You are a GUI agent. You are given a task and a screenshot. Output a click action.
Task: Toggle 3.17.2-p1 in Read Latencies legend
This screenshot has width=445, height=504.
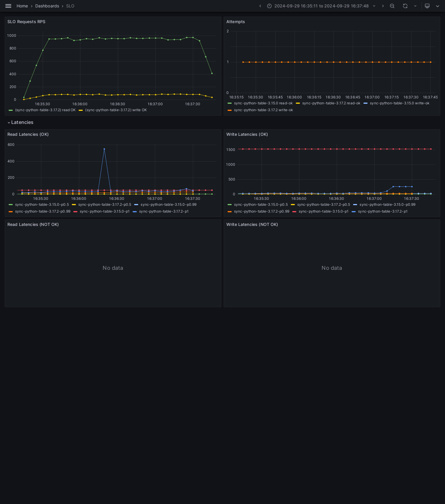[x=164, y=211]
